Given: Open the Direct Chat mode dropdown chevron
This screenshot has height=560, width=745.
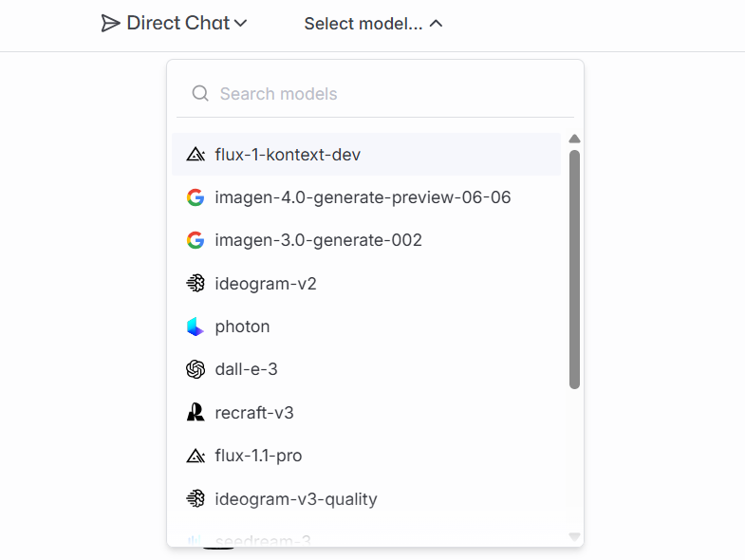Looking at the screenshot, I should (240, 23).
